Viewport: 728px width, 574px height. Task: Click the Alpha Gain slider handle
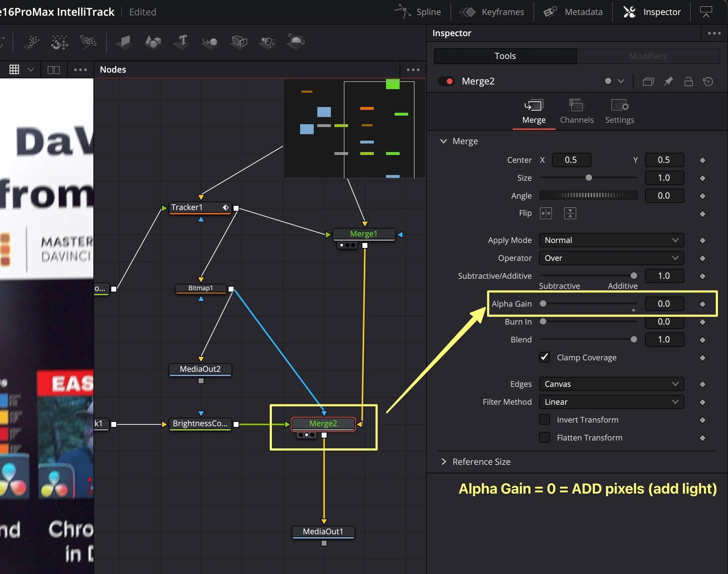click(x=543, y=303)
